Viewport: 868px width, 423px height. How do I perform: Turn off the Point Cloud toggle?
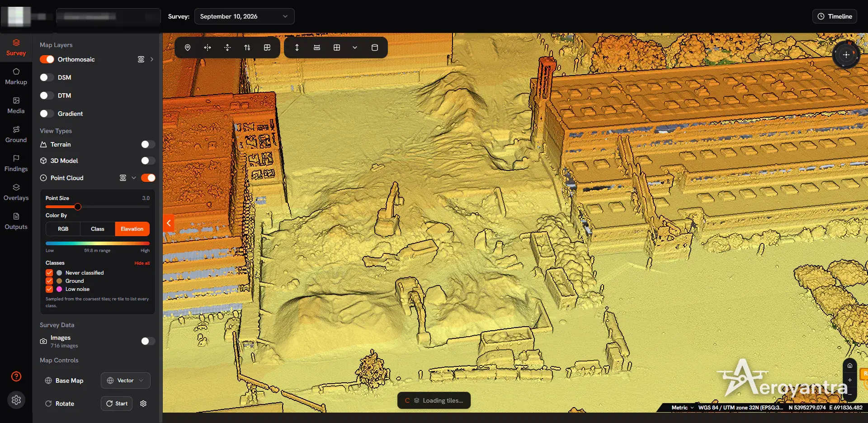(148, 178)
